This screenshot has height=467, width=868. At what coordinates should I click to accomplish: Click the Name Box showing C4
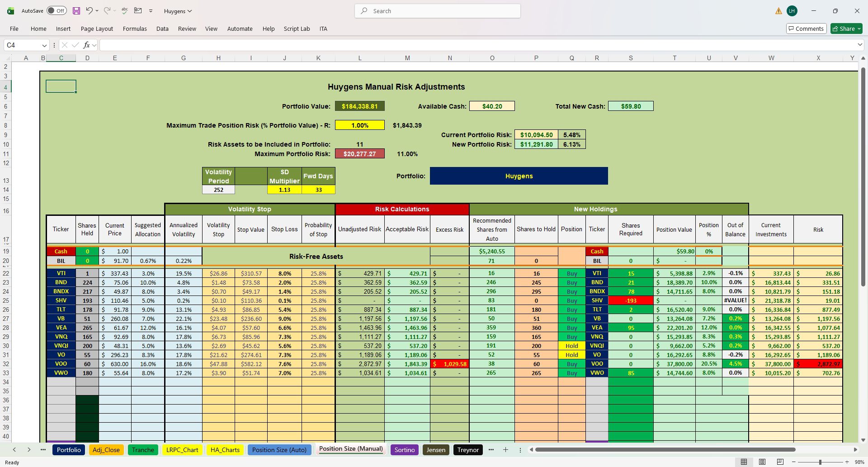pos(23,45)
